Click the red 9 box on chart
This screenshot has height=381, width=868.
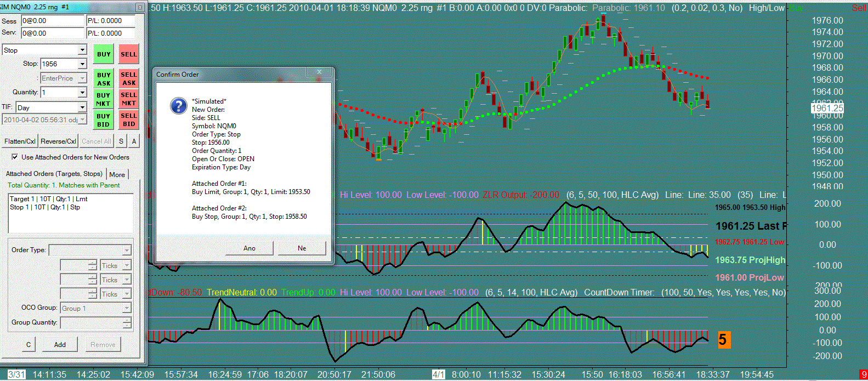point(864,376)
